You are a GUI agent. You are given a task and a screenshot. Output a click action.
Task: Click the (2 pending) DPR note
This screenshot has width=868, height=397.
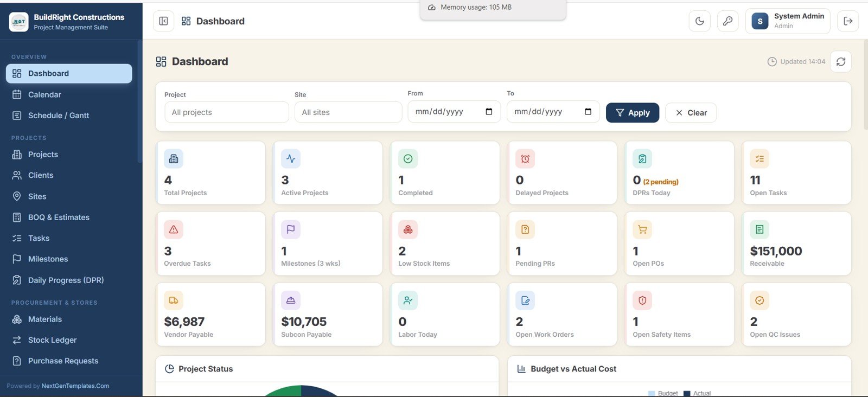coord(661,182)
